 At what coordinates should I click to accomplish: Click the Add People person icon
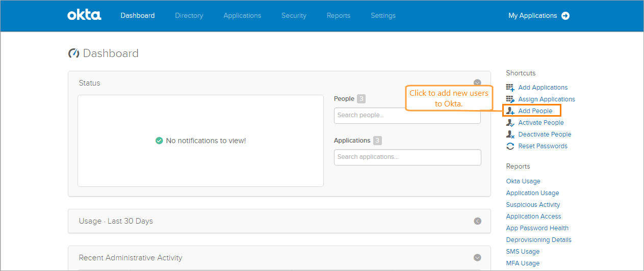pos(510,111)
